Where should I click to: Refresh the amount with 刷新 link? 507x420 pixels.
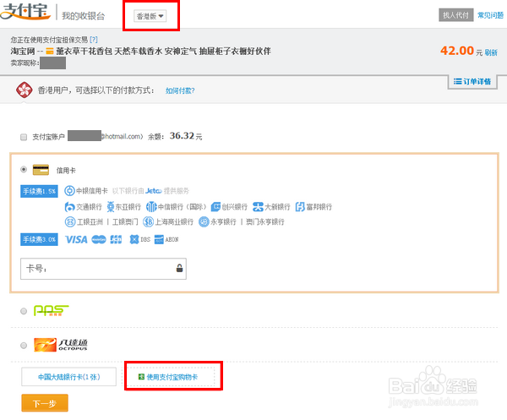coord(491,52)
